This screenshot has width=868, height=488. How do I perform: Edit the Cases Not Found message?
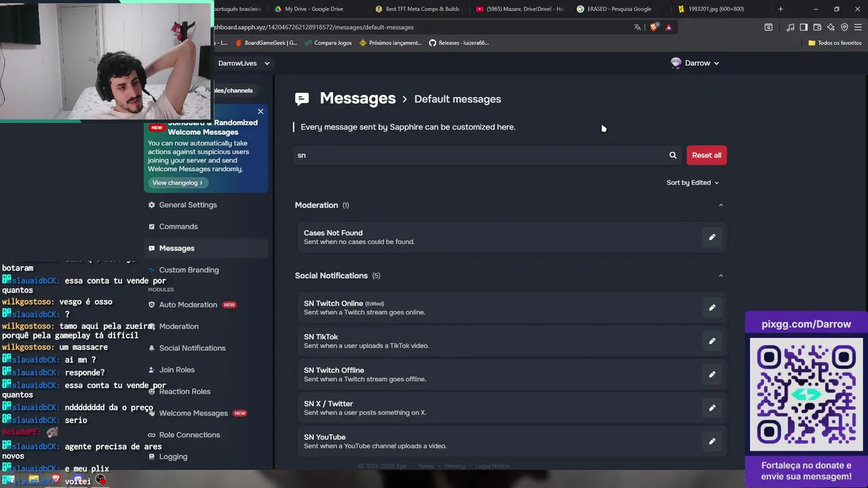point(711,237)
